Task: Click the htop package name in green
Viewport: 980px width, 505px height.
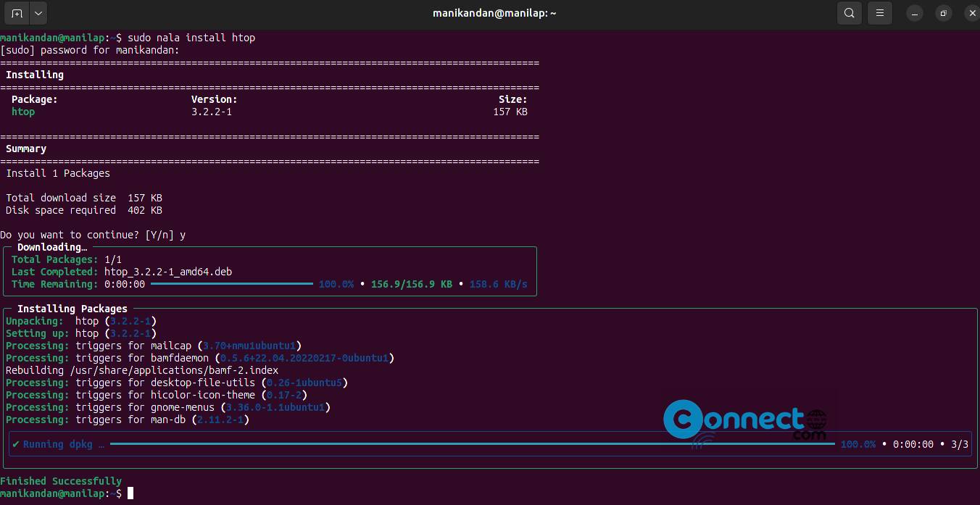Action: [23, 112]
